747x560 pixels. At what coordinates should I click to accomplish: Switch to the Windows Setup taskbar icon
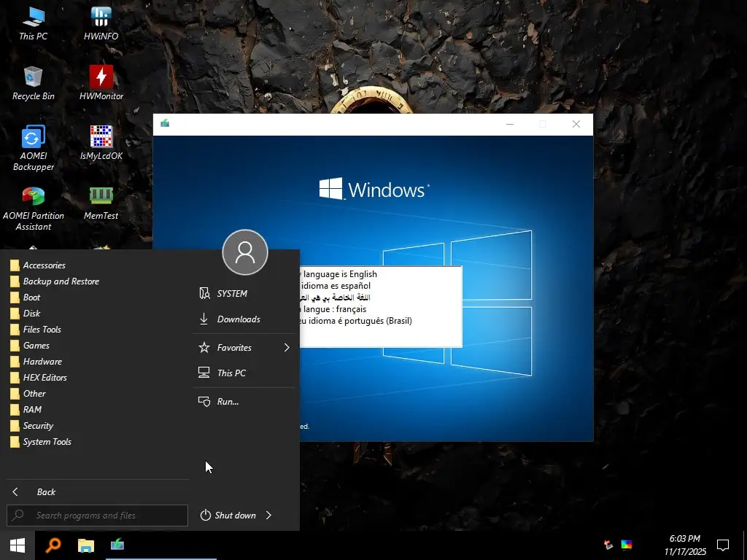tap(117, 545)
